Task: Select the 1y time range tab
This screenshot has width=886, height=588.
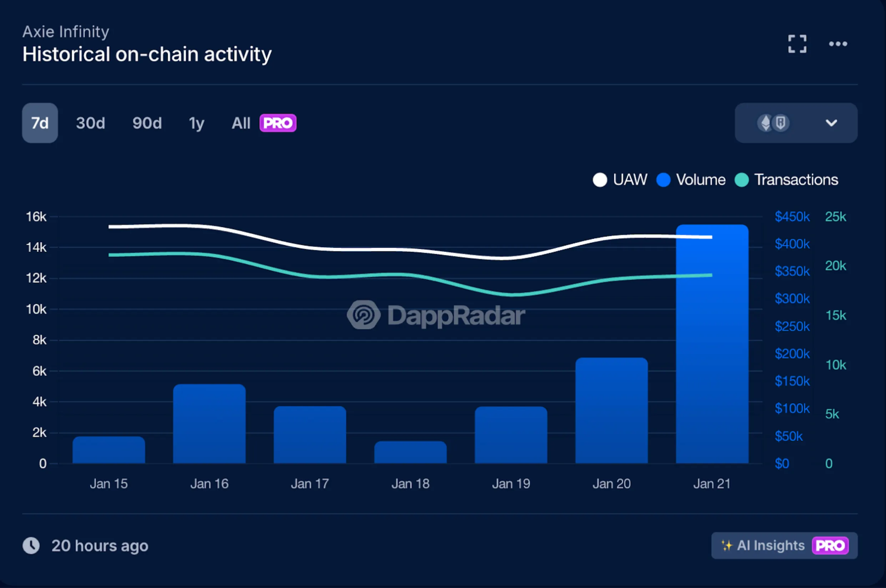Action: 196,123
